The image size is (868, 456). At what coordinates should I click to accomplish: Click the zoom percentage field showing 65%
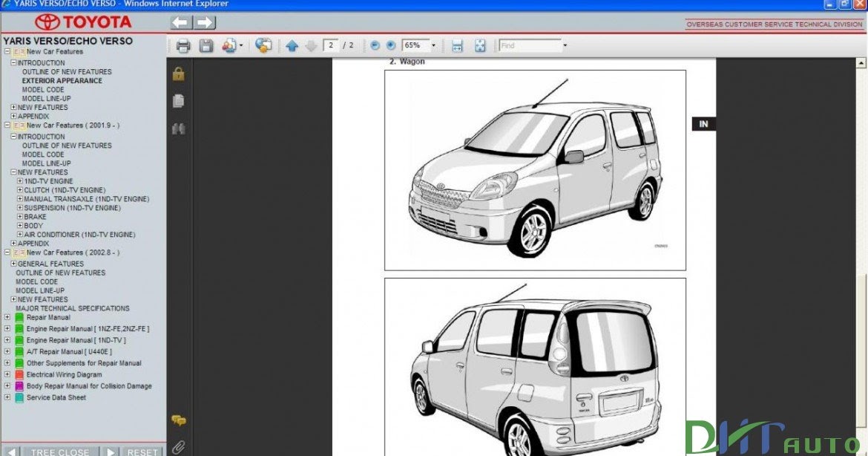pyautogui.click(x=415, y=45)
